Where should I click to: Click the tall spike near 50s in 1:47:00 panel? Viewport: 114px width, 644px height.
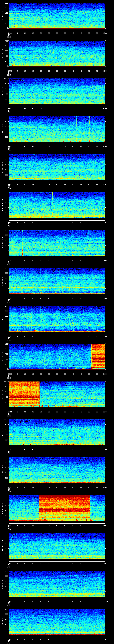pos(89,129)
